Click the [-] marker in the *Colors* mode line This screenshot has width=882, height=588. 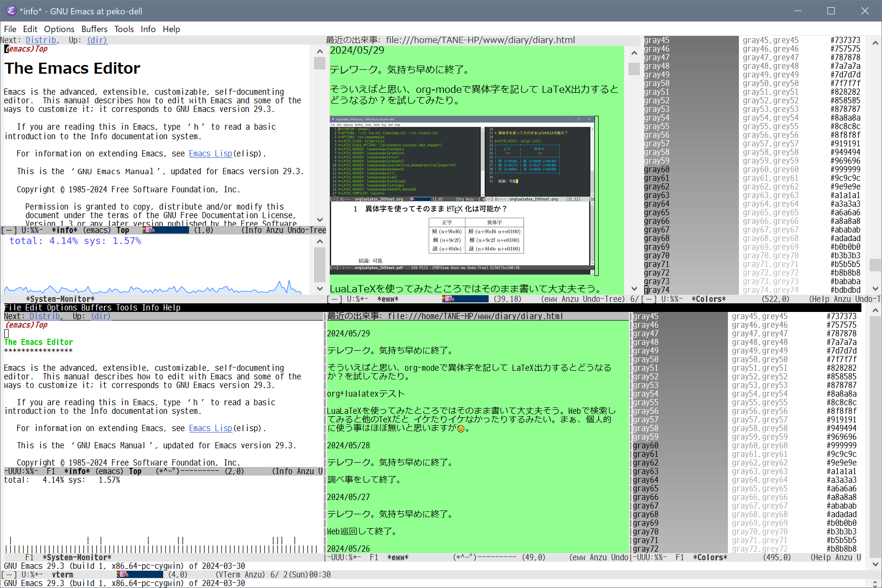point(649,299)
